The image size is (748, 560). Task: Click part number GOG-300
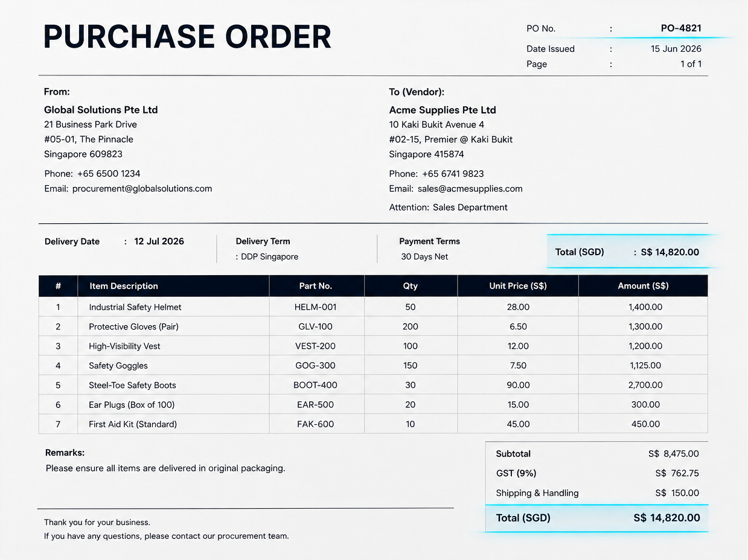pos(316,366)
